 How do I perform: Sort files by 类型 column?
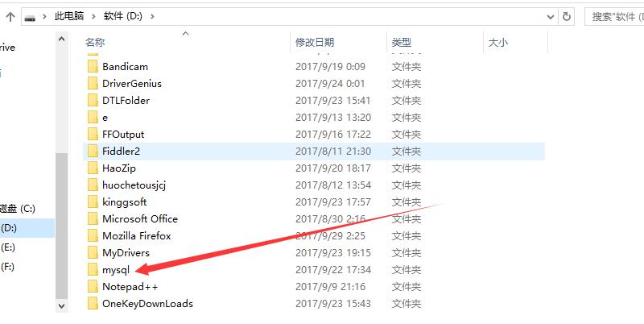[x=402, y=42]
